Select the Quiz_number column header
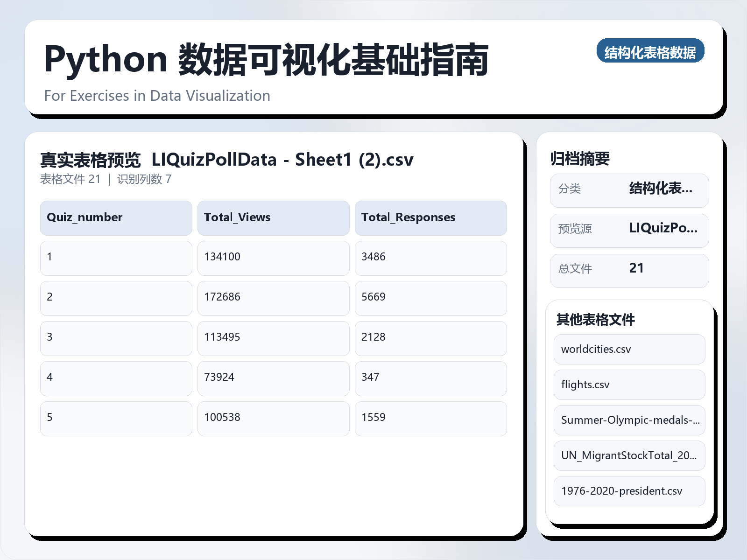 [x=116, y=217]
